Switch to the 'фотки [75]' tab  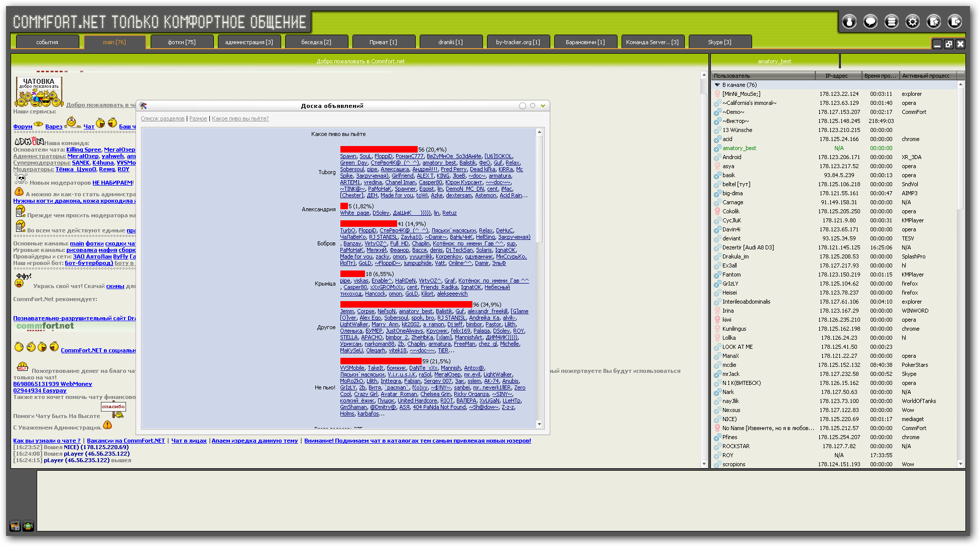pyautogui.click(x=182, y=42)
